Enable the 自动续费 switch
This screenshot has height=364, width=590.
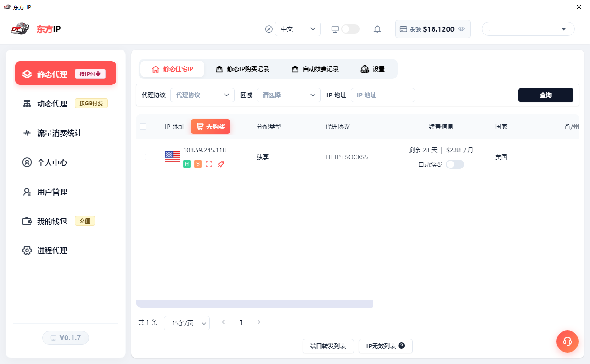tap(455, 164)
